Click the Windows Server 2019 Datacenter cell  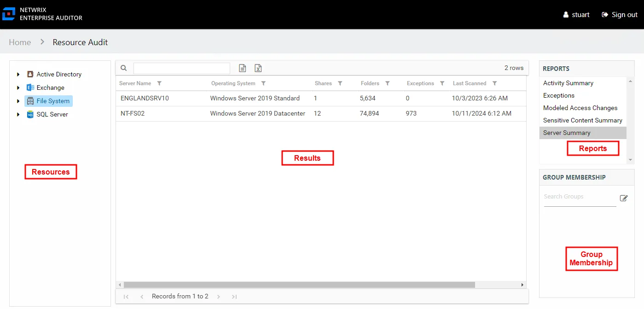tap(258, 113)
